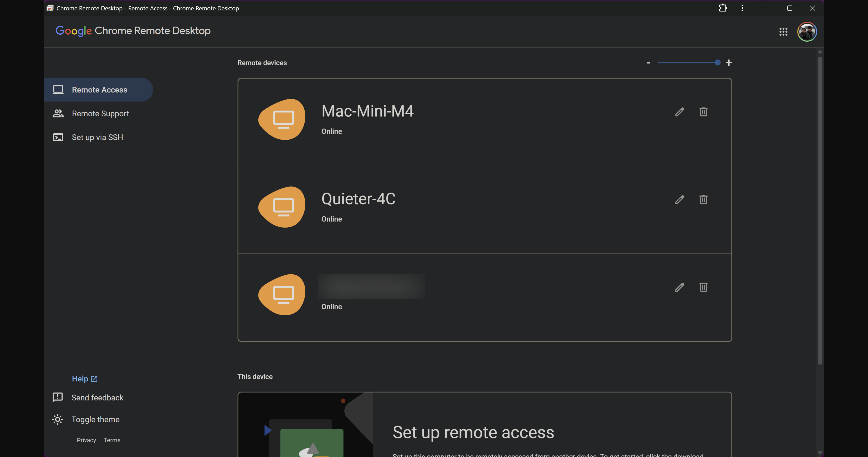Click edit pencil for Mac-Mini-M4
868x457 pixels.
(679, 112)
